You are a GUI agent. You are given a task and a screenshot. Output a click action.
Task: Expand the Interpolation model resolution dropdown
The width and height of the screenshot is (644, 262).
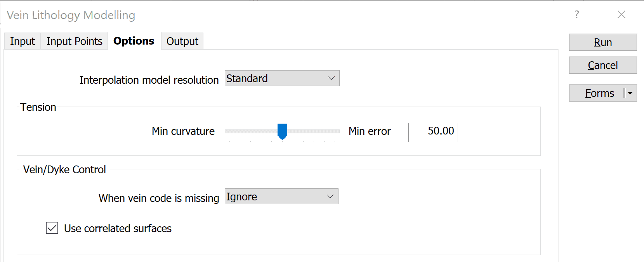[x=331, y=78]
